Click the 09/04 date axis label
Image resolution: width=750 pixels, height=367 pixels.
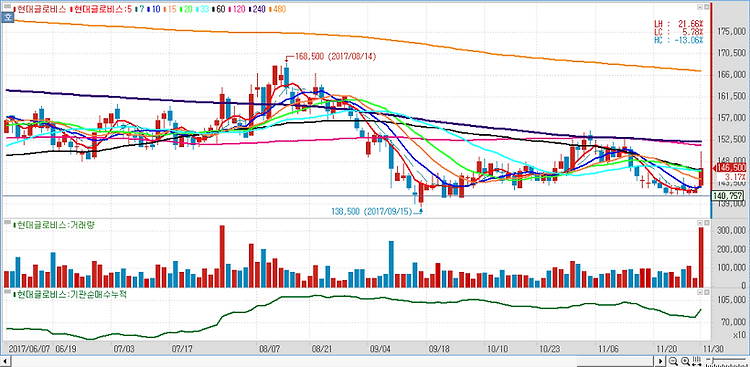coord(380,348)
